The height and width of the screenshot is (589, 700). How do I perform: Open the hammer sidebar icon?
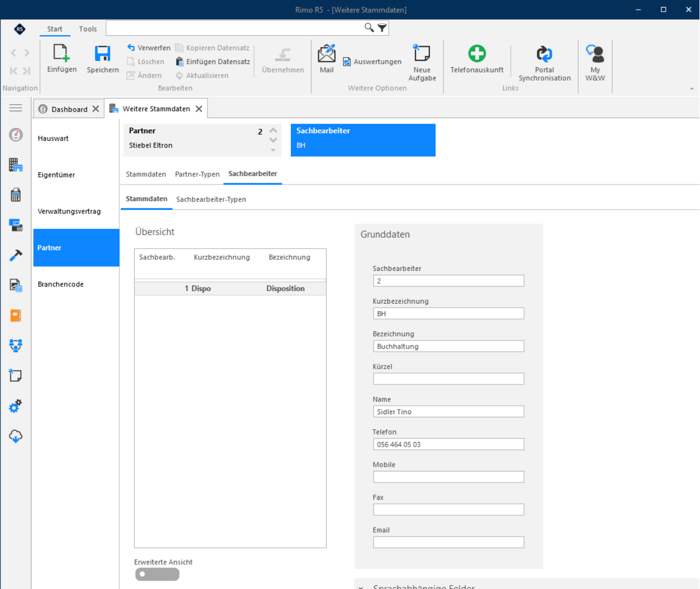(16, 255)
